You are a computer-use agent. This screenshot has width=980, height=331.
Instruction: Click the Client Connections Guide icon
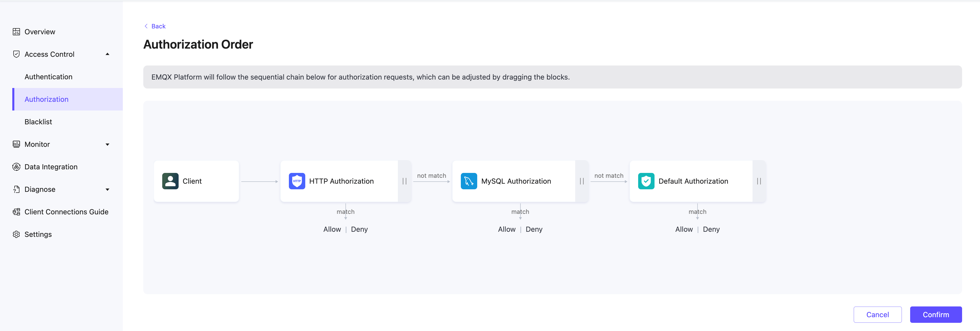(16, 212)
